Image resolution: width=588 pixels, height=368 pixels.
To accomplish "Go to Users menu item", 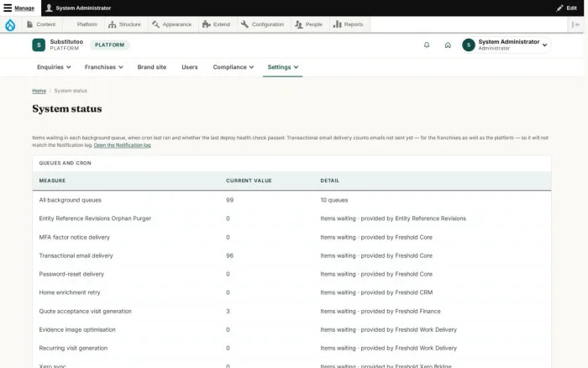I will point(189,67).
